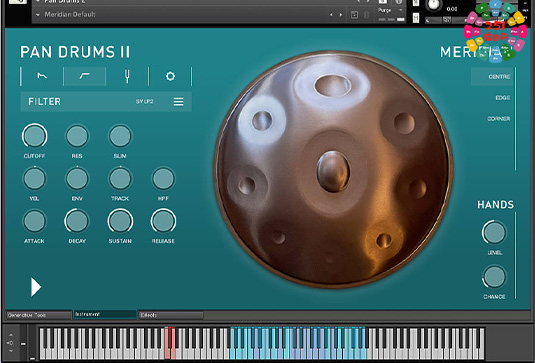Strike the upper-left highlighted handpan note
Image resolution: width=535 pixels, height=363 pixels.
coord(262,120)
